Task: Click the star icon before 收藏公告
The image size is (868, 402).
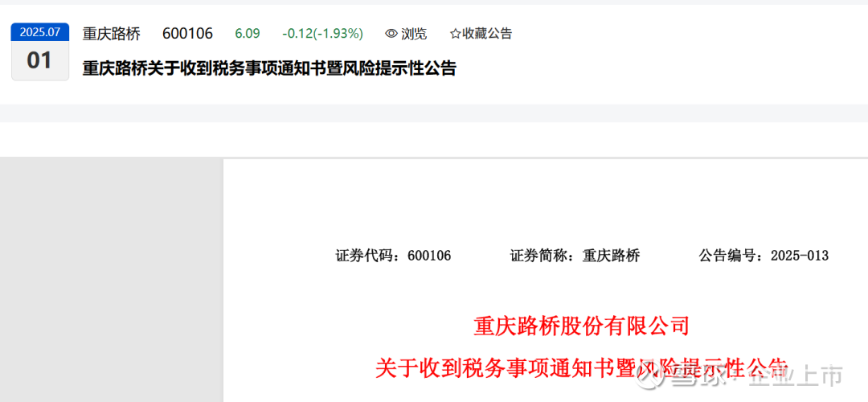Action: (455, 34)
